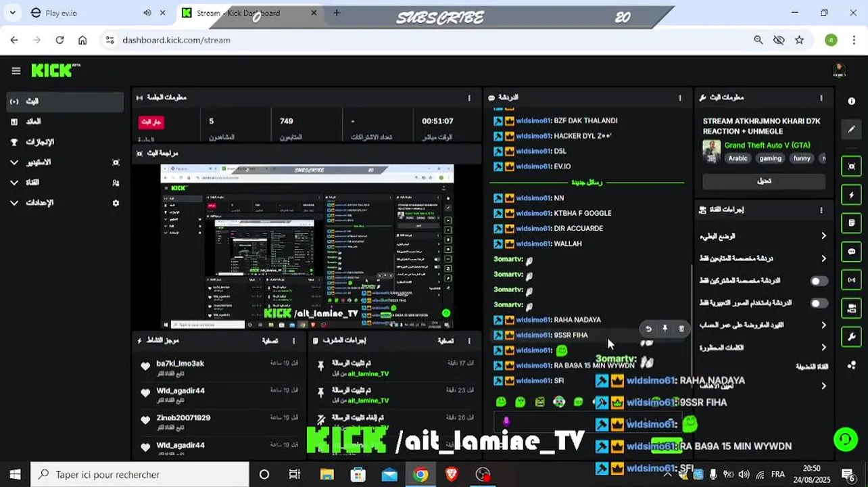Image resolution: width=868 pixels, height=487 pixels.
Task: Go to the browser home page
Action: click(82, 40)
